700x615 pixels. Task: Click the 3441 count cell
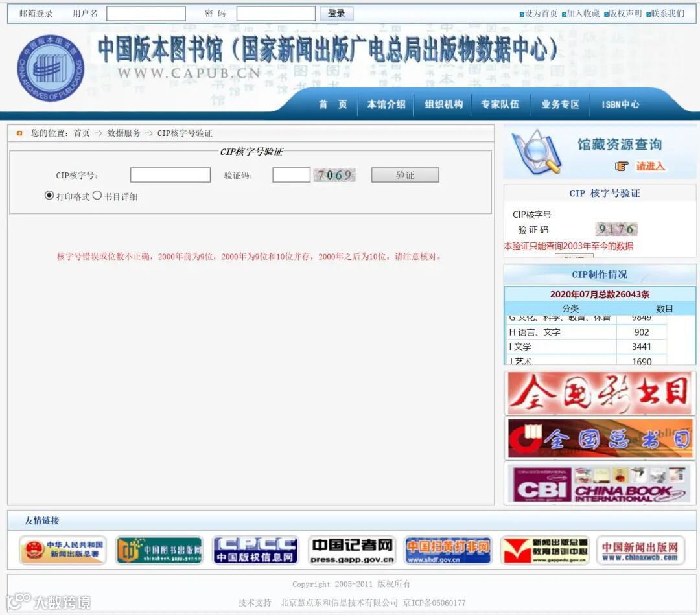[x=642, y=347]
